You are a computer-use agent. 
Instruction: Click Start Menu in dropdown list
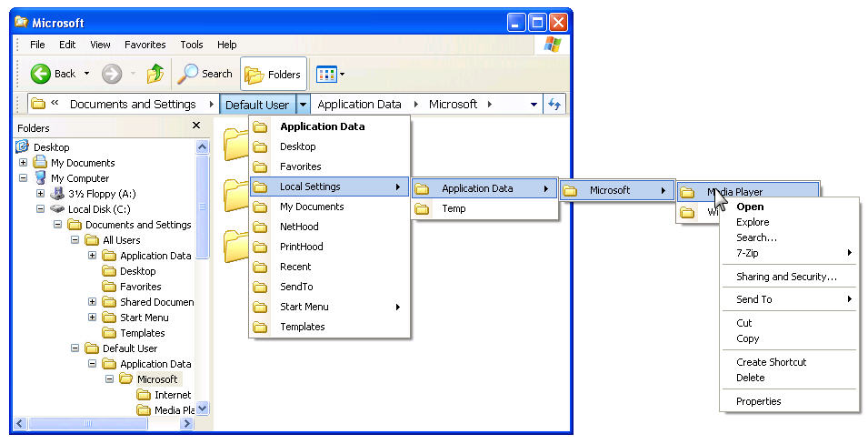(329, 307)
